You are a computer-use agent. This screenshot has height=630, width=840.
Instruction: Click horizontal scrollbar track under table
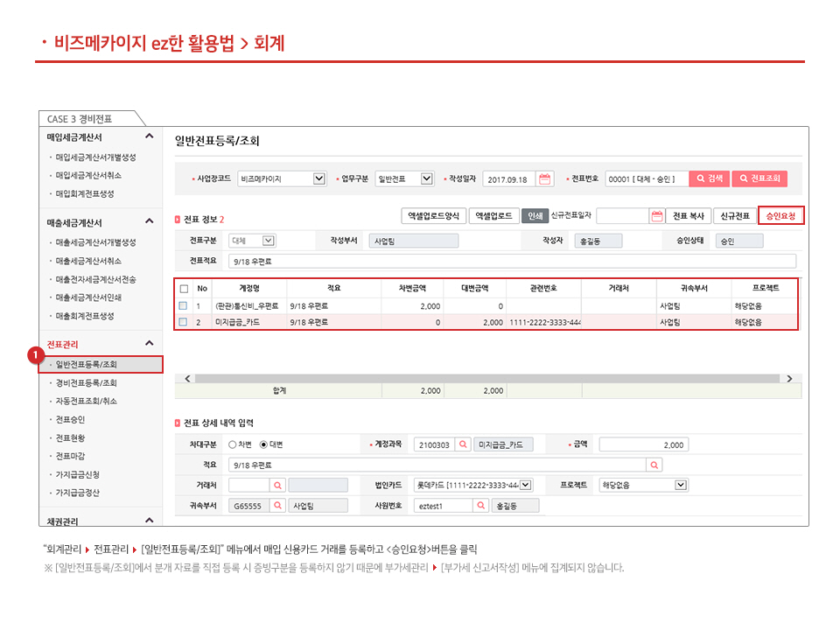(x=487, y=379)
